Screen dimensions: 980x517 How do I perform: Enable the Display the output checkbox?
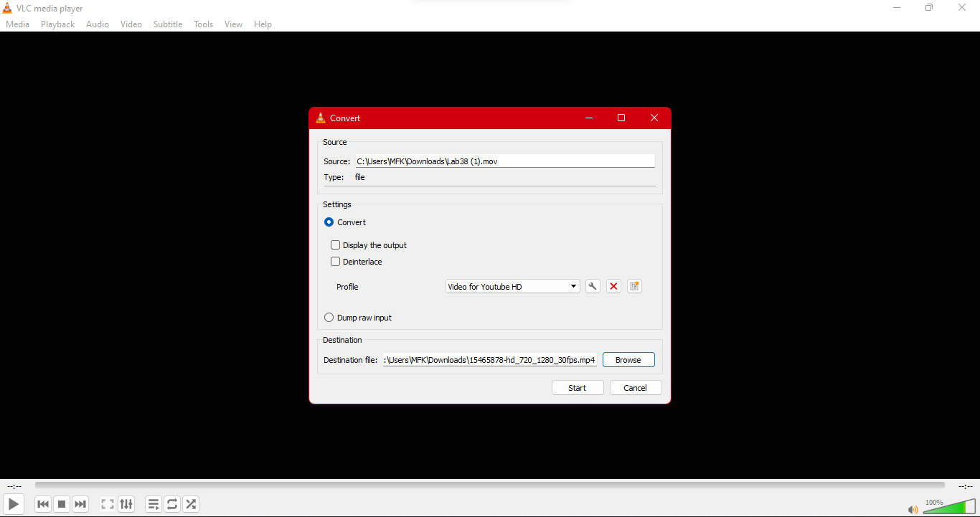pyautogui.click(x=335, y=245)
